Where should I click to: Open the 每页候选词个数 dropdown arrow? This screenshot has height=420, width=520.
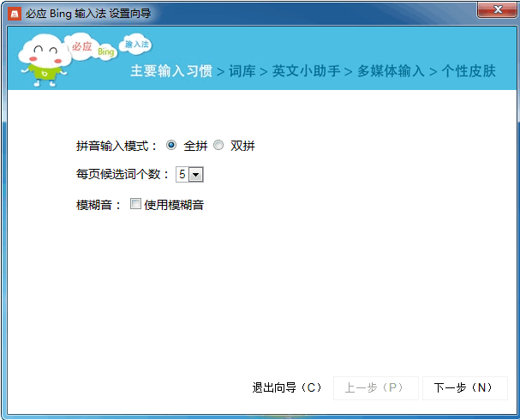[x=195, y=175]
